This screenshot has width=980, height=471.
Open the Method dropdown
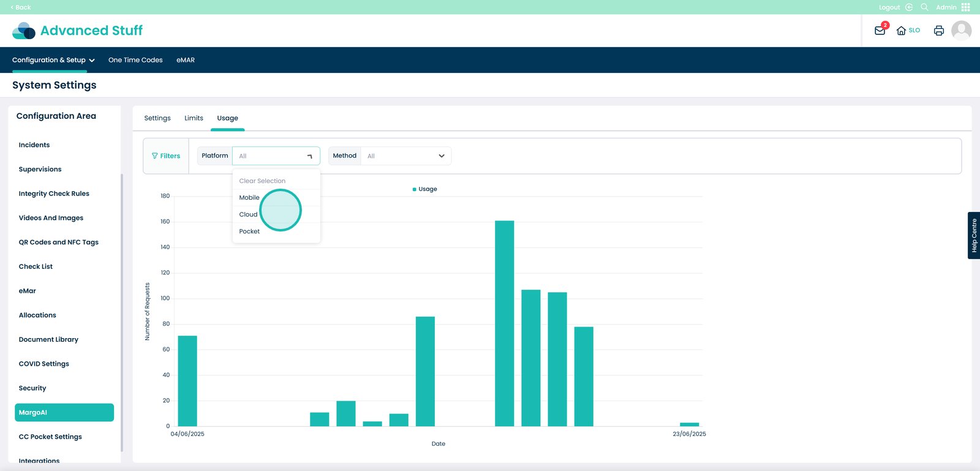[405, 156]
